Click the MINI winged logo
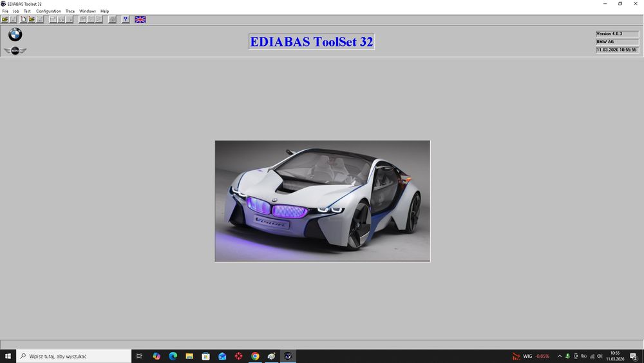This screenshot has width=644, height=363. pyautogui.click(x=15, y=50)
